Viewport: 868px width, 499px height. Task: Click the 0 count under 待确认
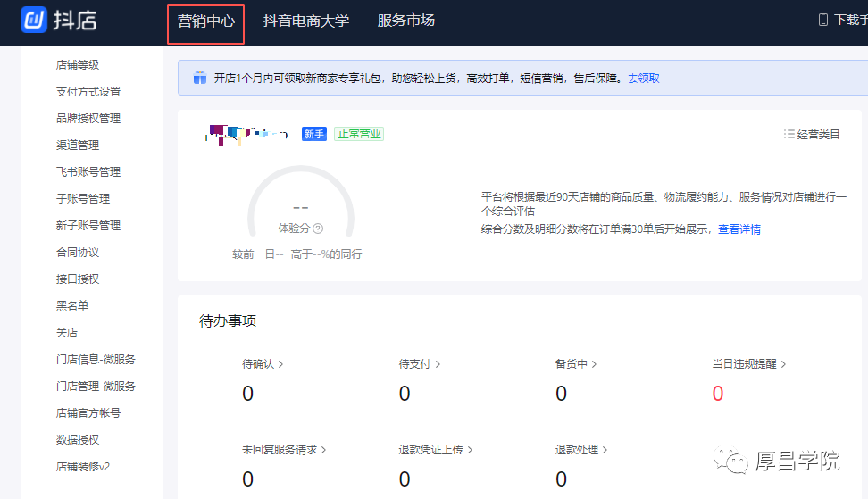(x=248, y=394)
